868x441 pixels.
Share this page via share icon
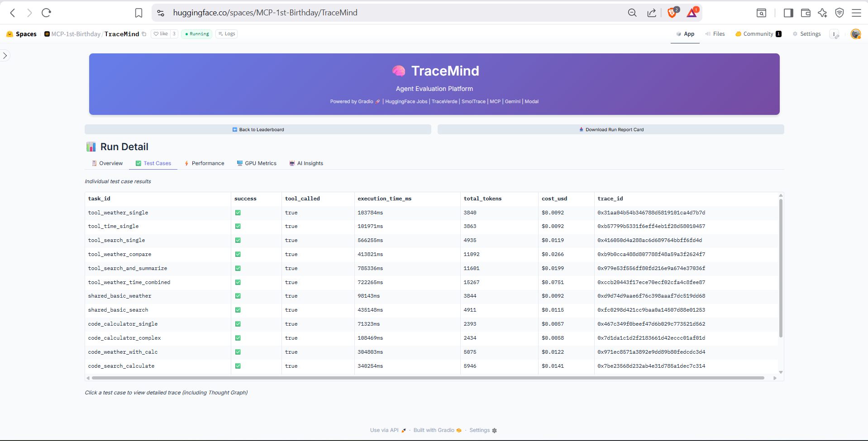pos(652,13)
